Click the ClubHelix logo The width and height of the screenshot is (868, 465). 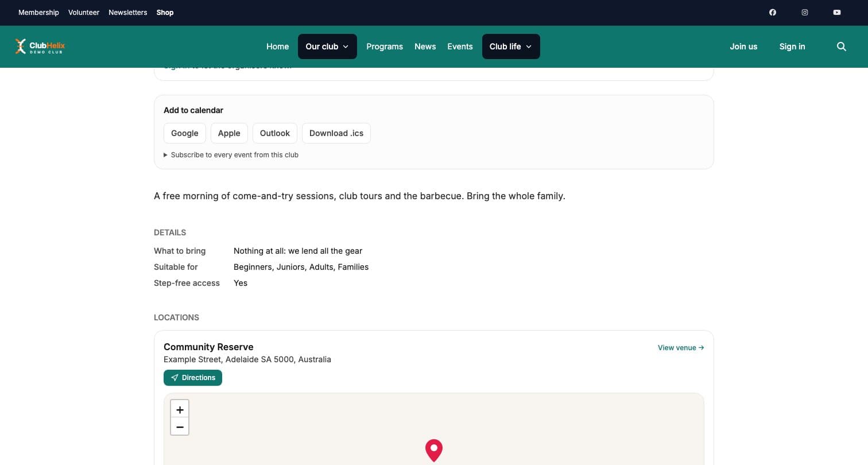(x=40, y=46)
